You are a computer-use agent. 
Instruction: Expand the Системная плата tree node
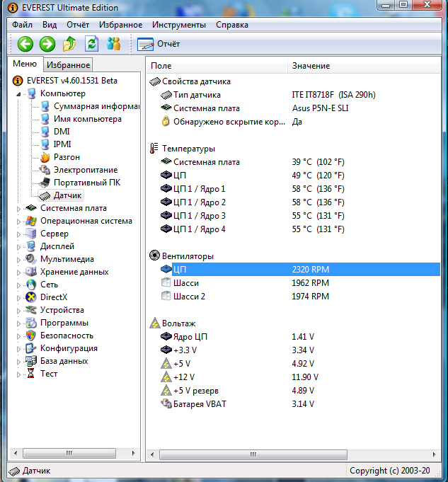click(x=19, y=209)
